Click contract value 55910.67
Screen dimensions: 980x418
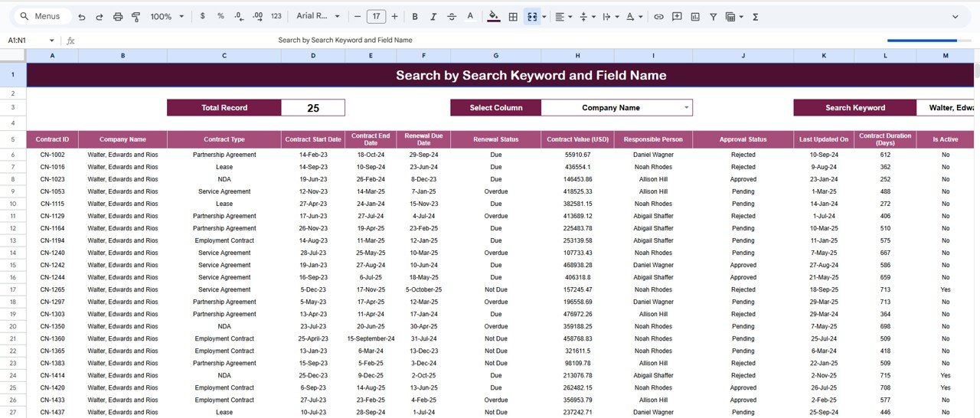[578, 155]
